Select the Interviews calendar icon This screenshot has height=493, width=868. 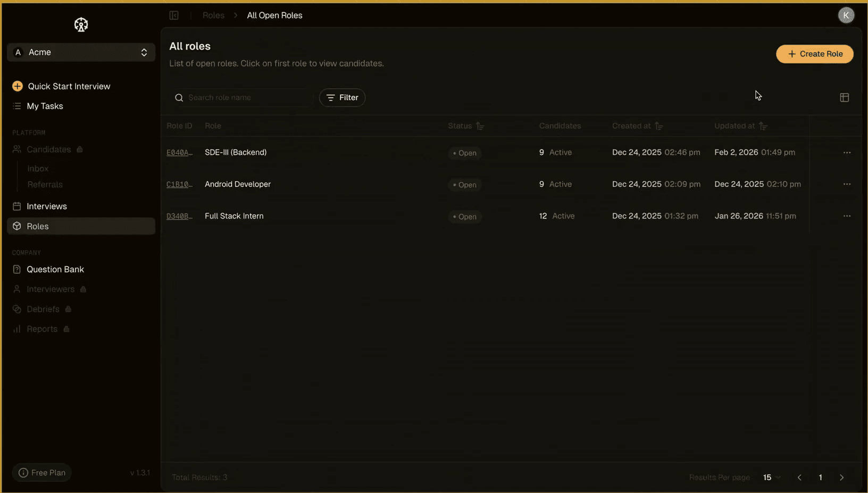18,206
